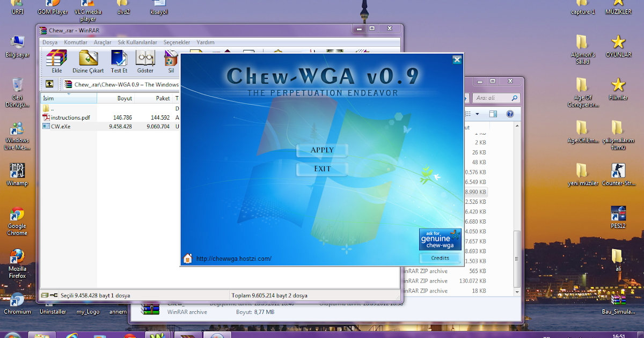Click the Internet Explorer taskbar icon
Viewport: 644px width, 338px height.
coord(71,335)
